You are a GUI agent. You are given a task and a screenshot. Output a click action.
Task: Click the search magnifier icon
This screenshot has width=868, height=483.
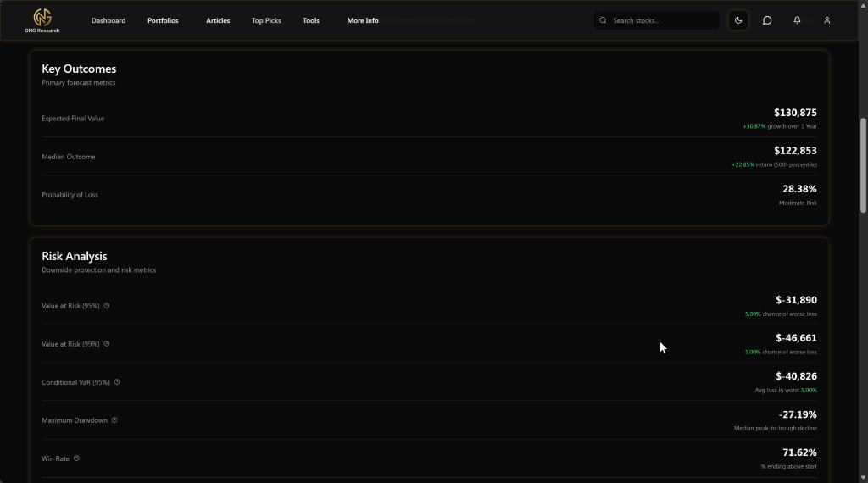pos(603,20)
